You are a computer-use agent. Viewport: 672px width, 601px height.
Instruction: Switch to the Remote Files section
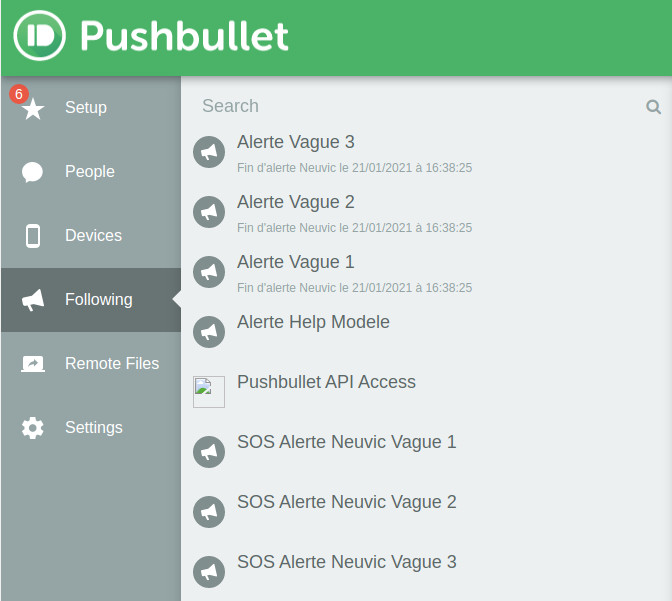112,364
